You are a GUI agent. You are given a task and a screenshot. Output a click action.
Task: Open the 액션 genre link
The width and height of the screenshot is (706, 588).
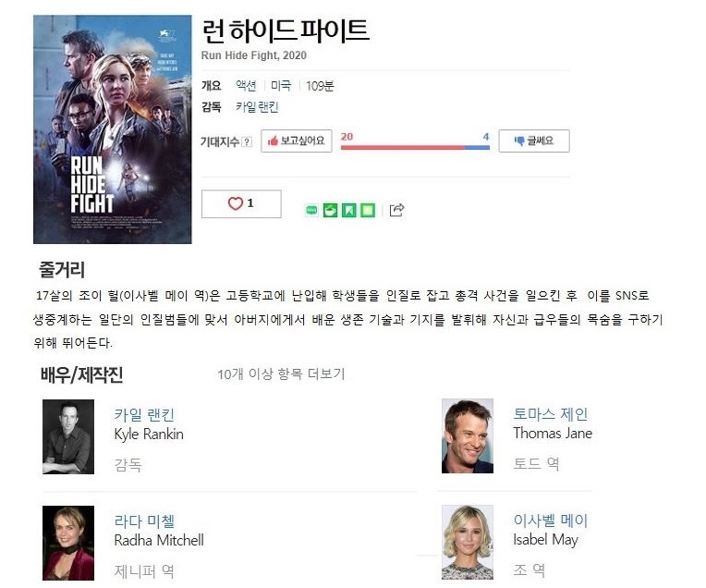pyautogui.click(x=246, y=86)
